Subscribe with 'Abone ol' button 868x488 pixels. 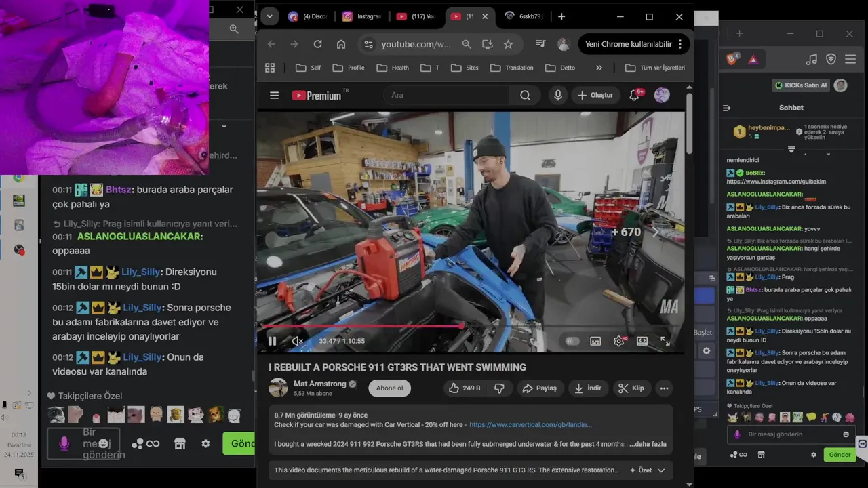tap(390, 388)
